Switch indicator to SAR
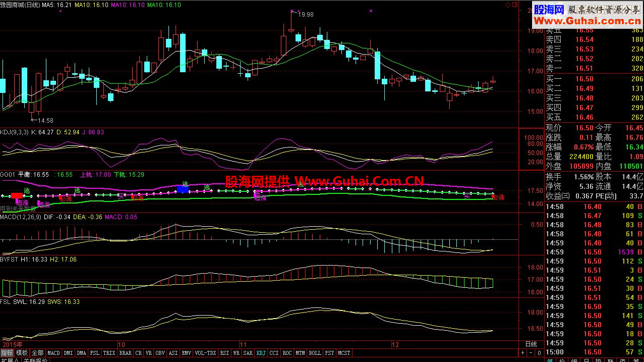The height and width of the screenshot is (362, 644). [248, 353]
